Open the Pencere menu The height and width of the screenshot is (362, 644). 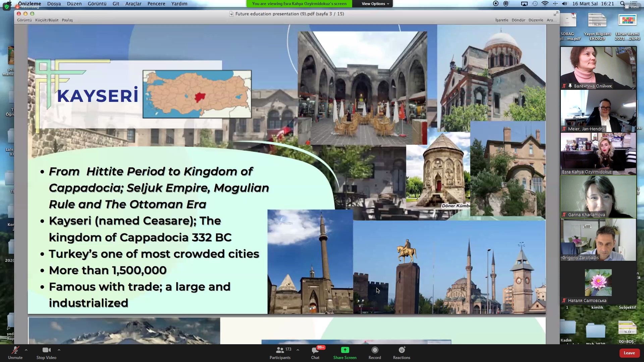click(156, 4)
